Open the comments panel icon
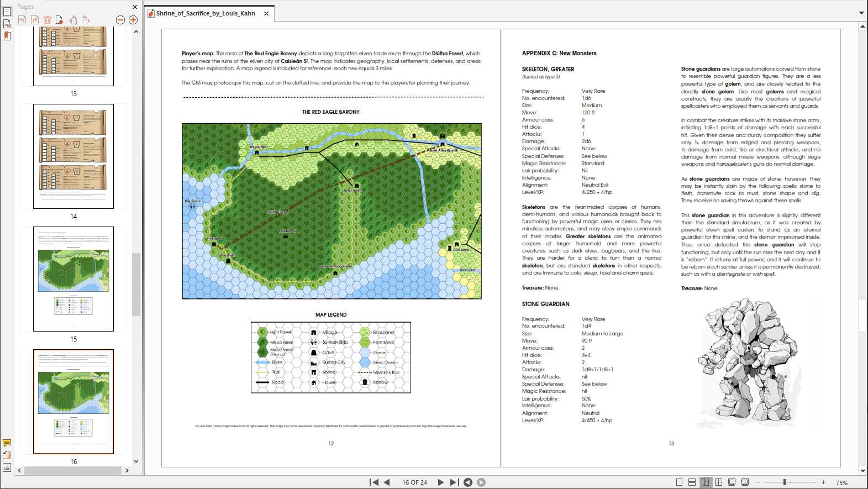This screenshot has height=489, width=868. pos(7,443)
